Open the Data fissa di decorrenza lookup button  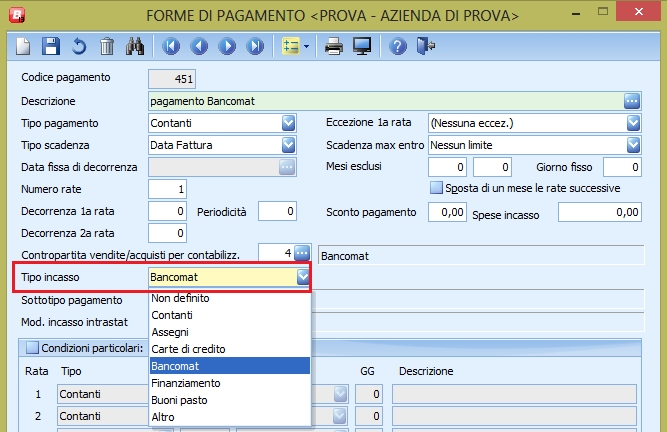[287, 167]
